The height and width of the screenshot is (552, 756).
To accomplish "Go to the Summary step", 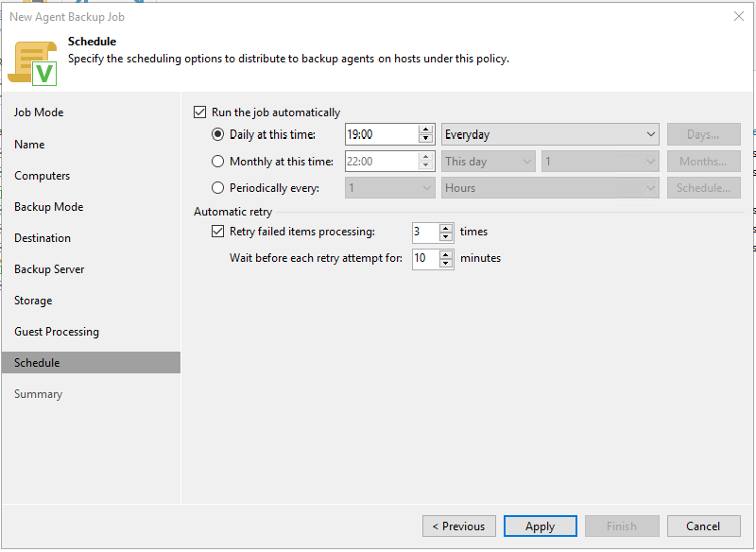I will tap(38, 394).
